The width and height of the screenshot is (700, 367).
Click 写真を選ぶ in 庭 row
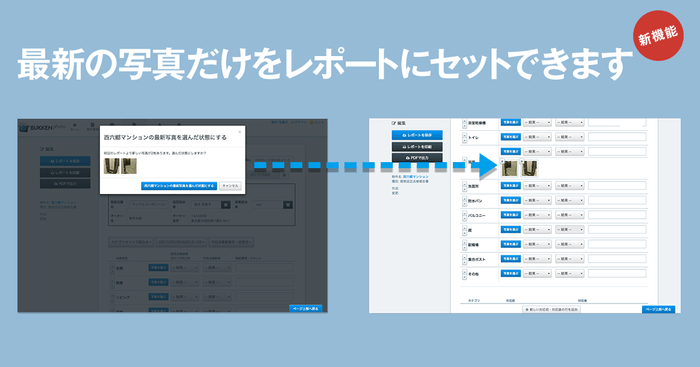point(511,229)
